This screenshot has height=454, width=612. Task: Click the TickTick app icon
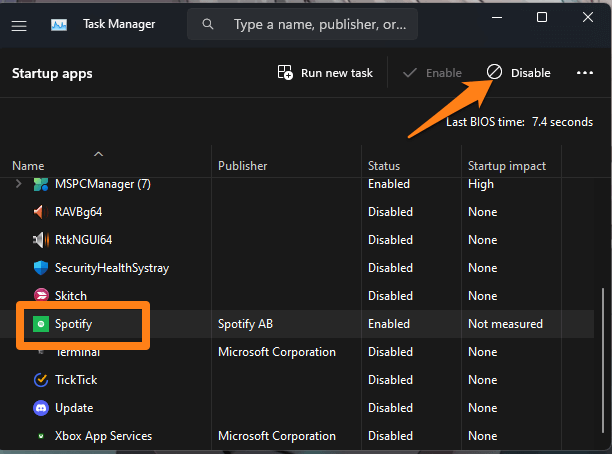[x=41, y=380]
